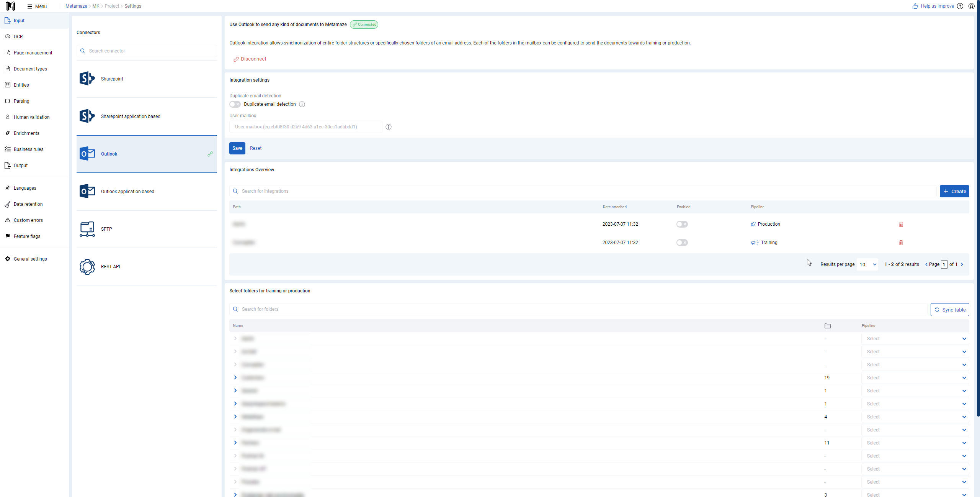This screenshot has height=497, width=980.
Task: Open Pipeline Select dropdown for count 19 row
Action: tap(915, 378)
